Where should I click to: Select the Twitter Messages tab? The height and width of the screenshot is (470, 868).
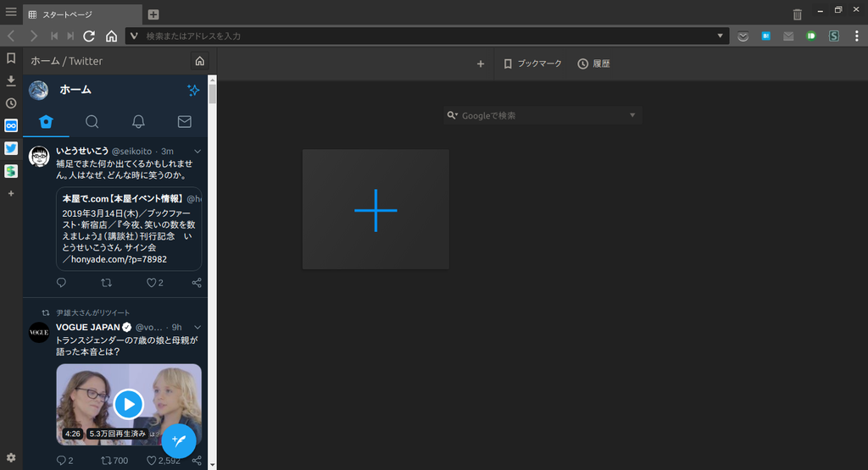click(x=184, y=122)
